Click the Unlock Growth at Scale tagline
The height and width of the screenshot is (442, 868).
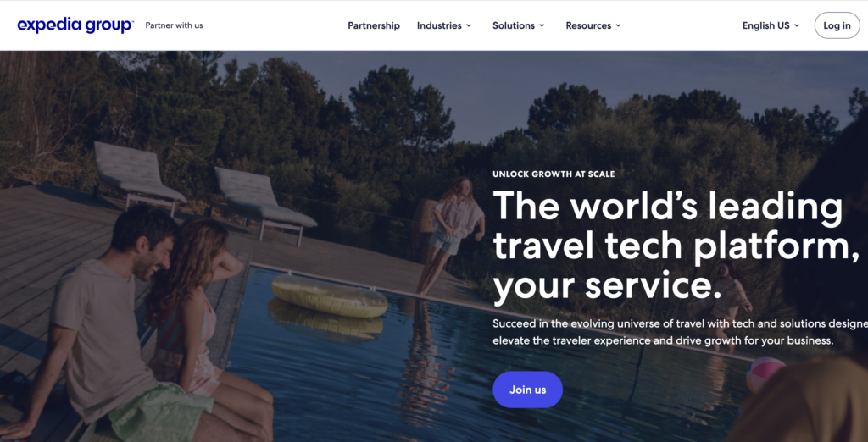554,174
